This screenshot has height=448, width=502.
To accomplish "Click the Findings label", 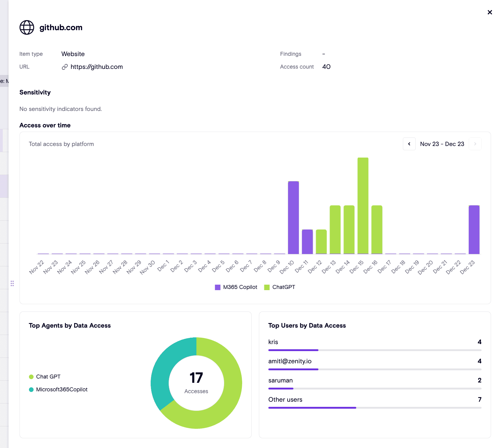I will pyautogui.click(x=291, y=54).
